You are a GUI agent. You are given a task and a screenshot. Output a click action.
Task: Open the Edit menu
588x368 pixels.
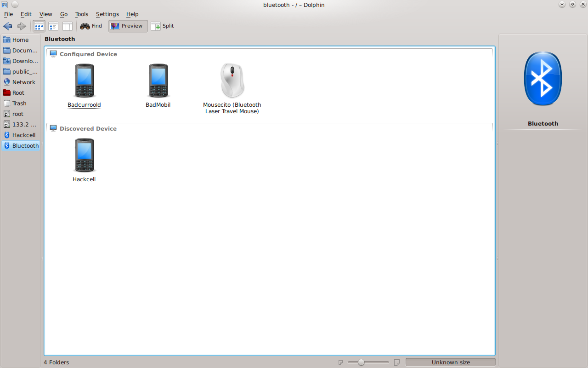[x=26, y=14]
